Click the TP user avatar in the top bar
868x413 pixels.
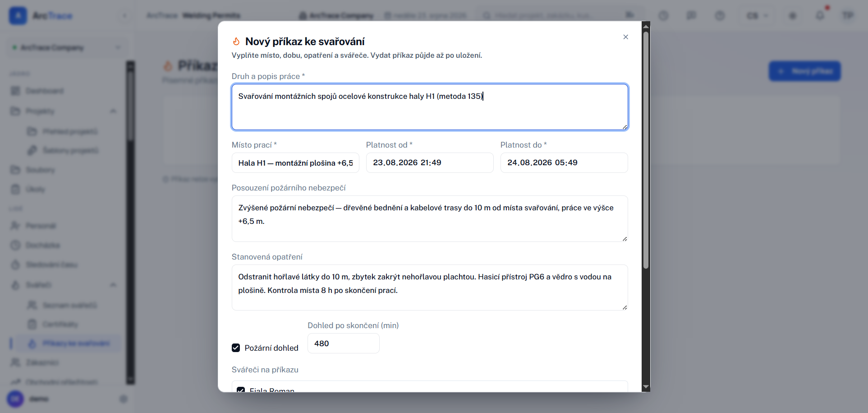point(848,16)
